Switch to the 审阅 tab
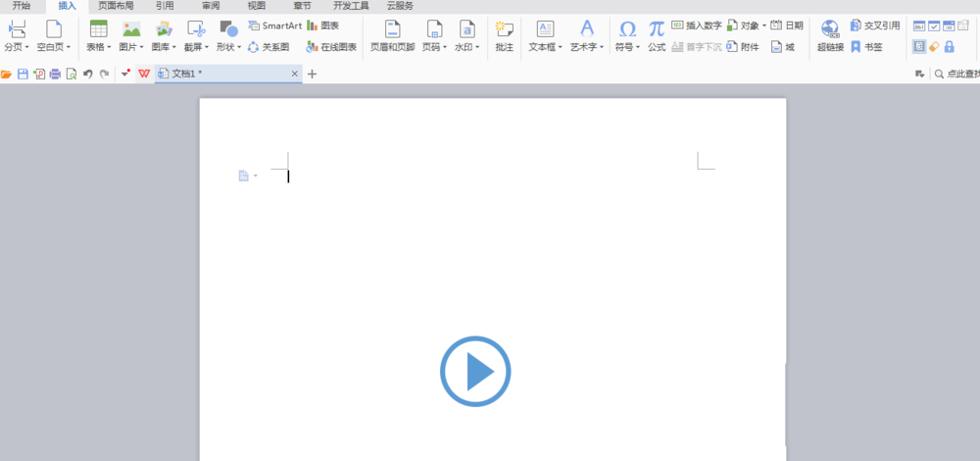The width and height of the screenshot is (980, 461). (211, 6)
